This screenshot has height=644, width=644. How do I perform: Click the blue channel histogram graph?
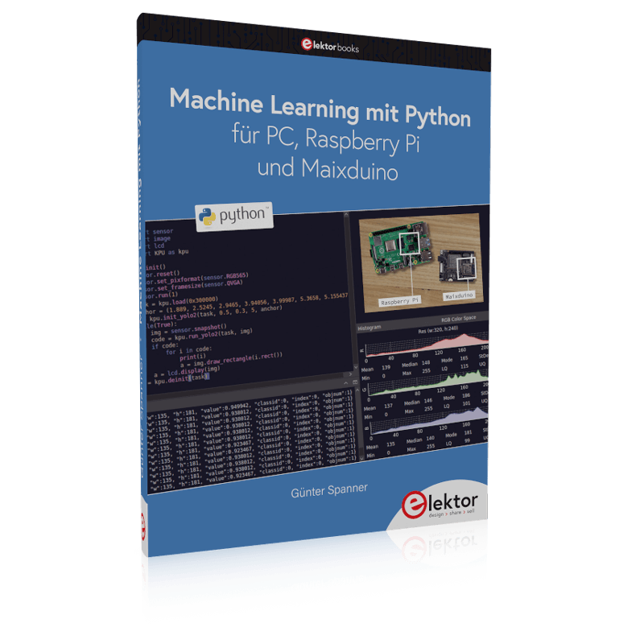coord(429,419)
